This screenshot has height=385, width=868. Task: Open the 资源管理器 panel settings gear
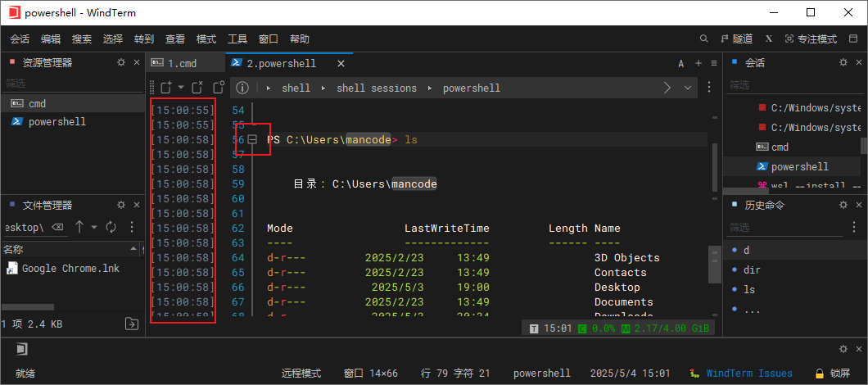[x=121, y=62]
